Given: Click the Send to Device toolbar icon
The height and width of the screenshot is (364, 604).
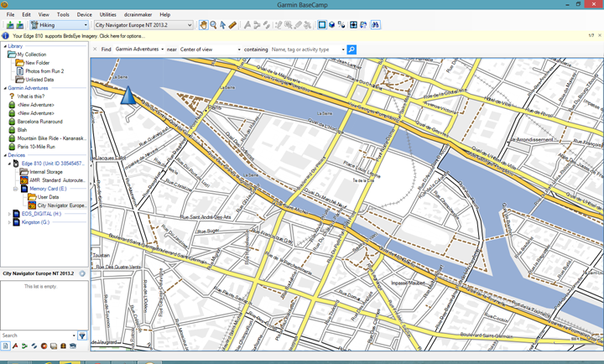Looking at the screenshot, I should point(10,25).
